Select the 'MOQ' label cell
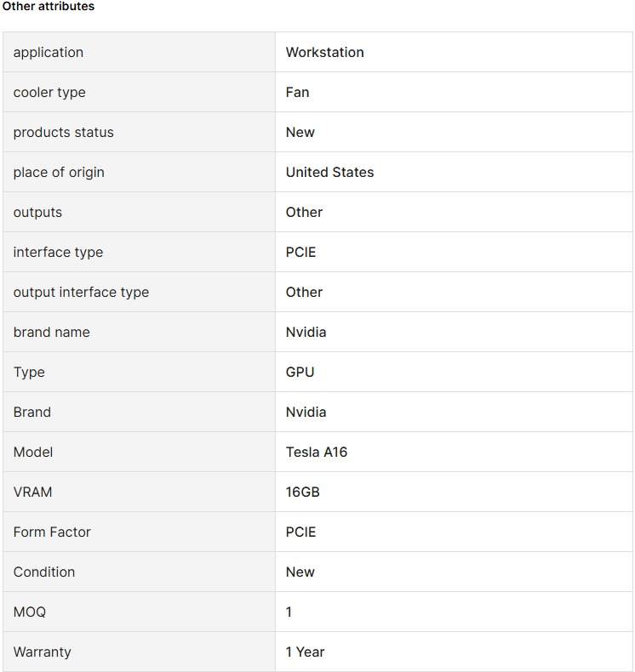The height and width of the screenshot is (672, 635). click(139, 612)
